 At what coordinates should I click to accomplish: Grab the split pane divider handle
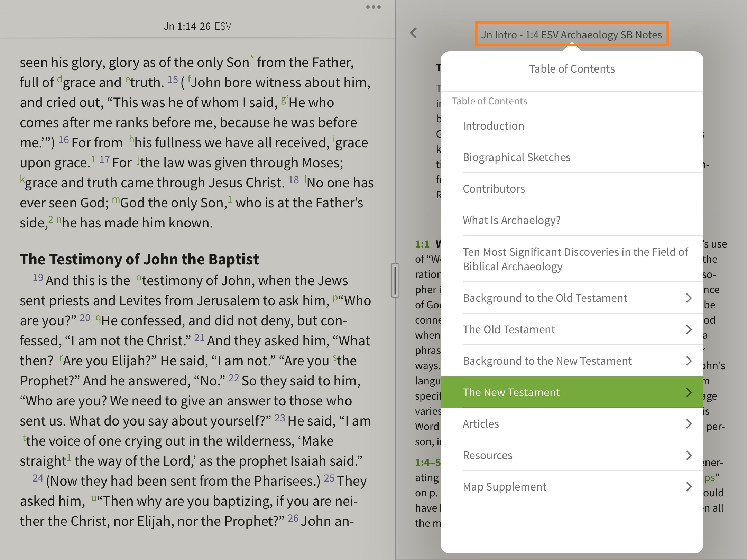[x=395, y=280]
